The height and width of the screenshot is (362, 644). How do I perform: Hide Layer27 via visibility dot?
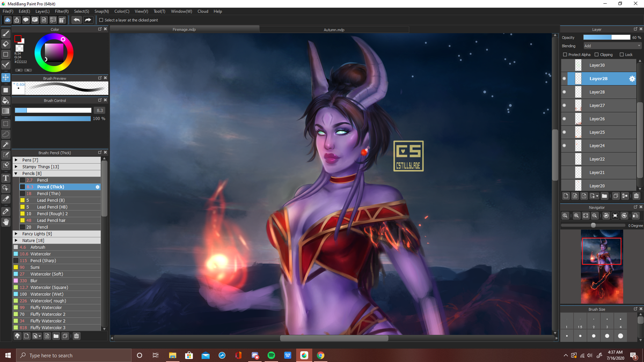pyautogui.click(x=564, y=106)
